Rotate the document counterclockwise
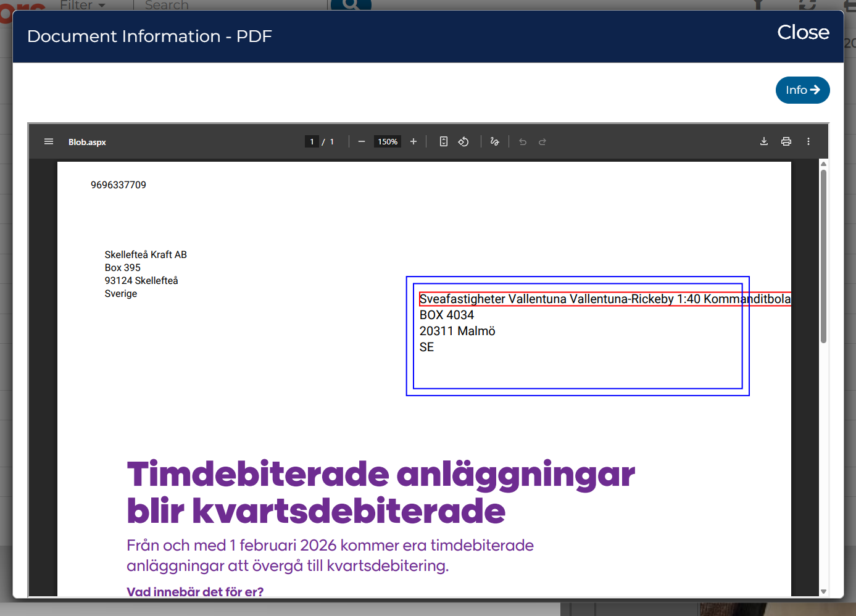This screenshot has width=856, height=616. pyautogui.click(x=463, y=141)
